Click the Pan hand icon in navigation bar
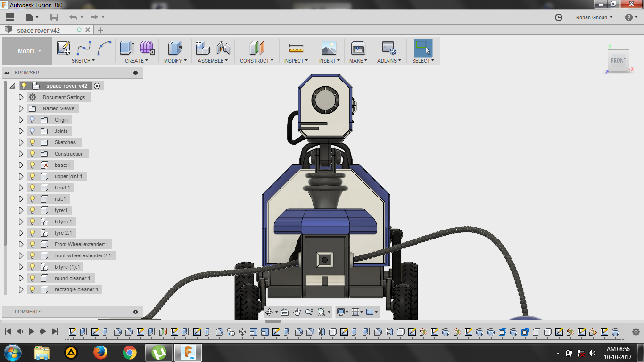The width and height of the screenshot is (644, 362). [297, 312]
